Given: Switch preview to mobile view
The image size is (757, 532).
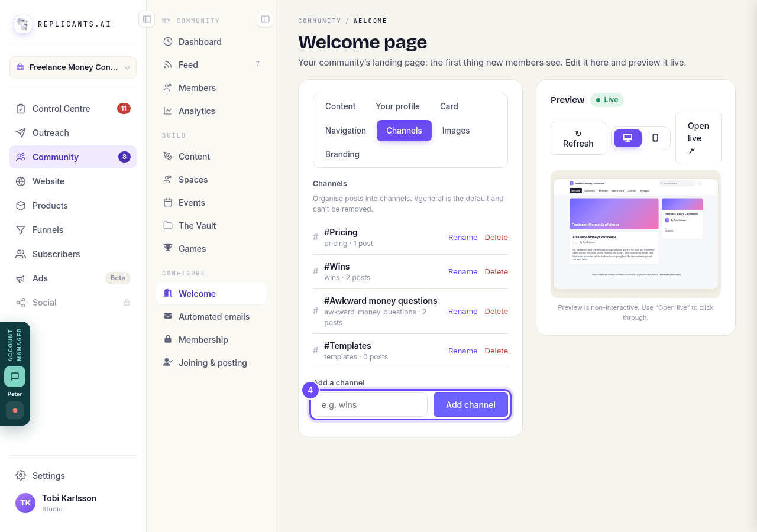Looking at the screenshot, I should [655, 138].
